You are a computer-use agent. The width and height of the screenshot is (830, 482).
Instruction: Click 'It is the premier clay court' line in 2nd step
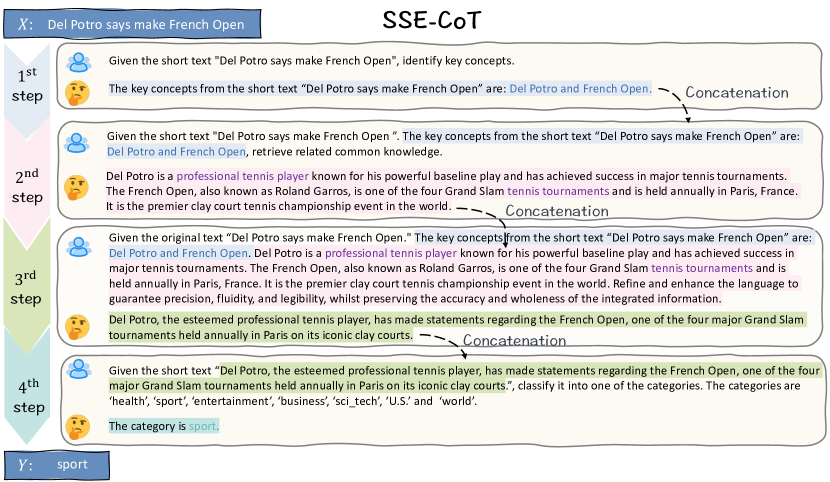pos(278,206)
